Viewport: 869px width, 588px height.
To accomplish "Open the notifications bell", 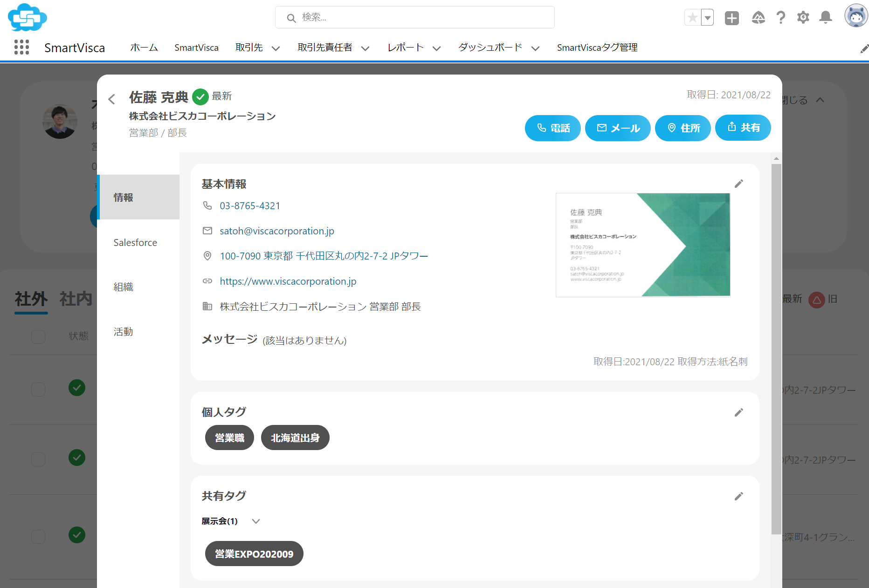I will (x=826, y=18).
